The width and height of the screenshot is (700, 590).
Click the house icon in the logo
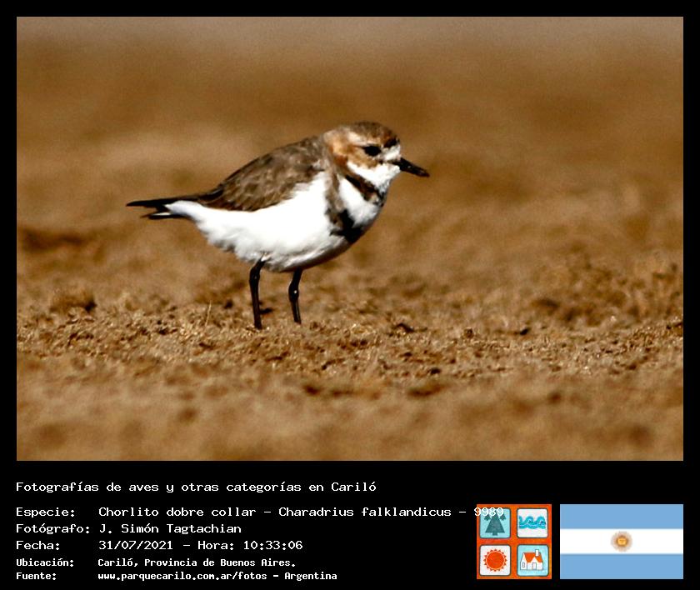(x=532, y=560)
